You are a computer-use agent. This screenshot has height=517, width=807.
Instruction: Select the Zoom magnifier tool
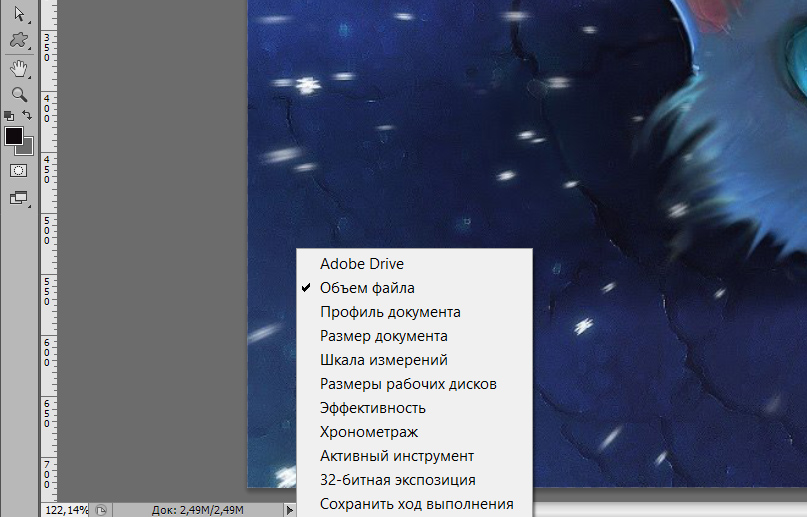click(18, 94)
